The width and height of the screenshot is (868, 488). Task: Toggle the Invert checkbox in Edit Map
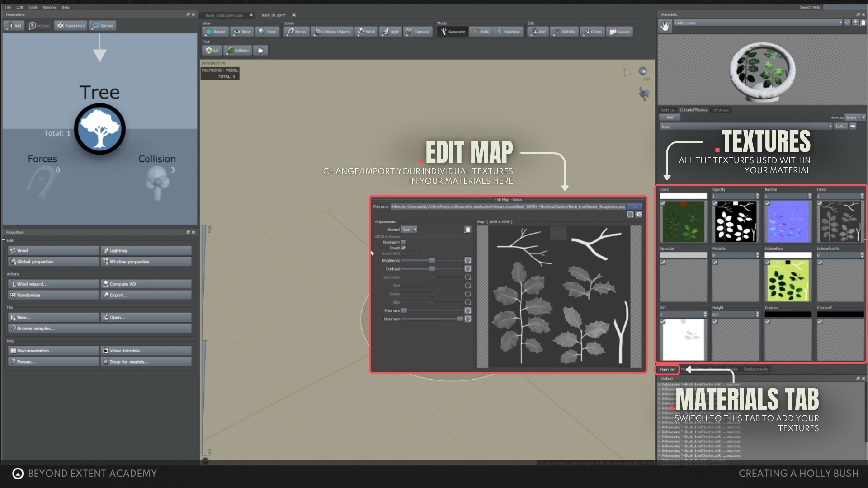403,248
